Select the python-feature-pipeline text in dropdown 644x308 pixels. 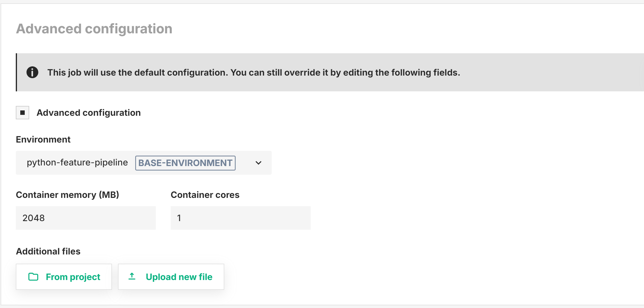click(x=77, y=162)
